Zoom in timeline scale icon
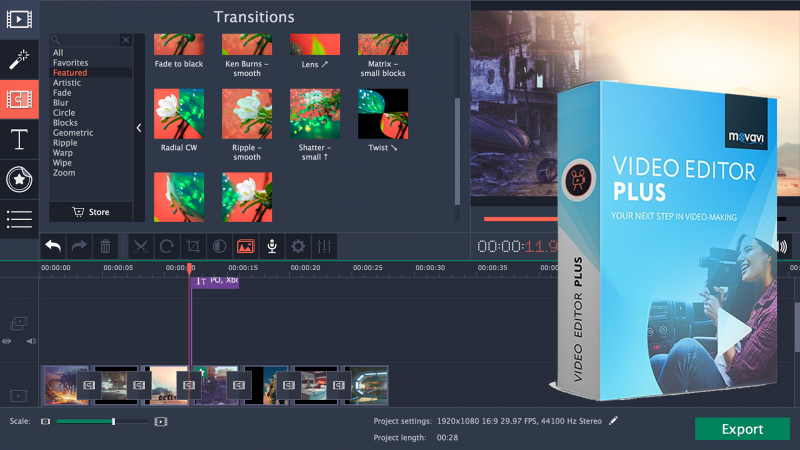 161,421
